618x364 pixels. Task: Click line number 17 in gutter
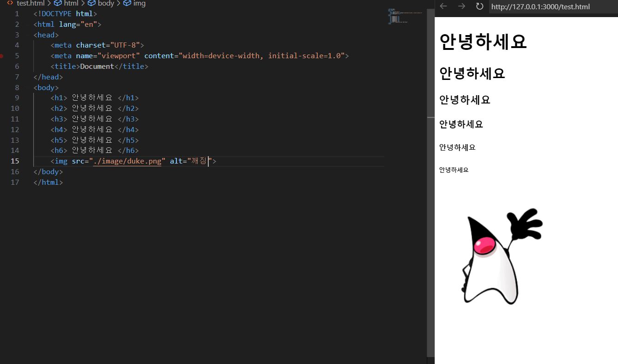click(15, 182)
